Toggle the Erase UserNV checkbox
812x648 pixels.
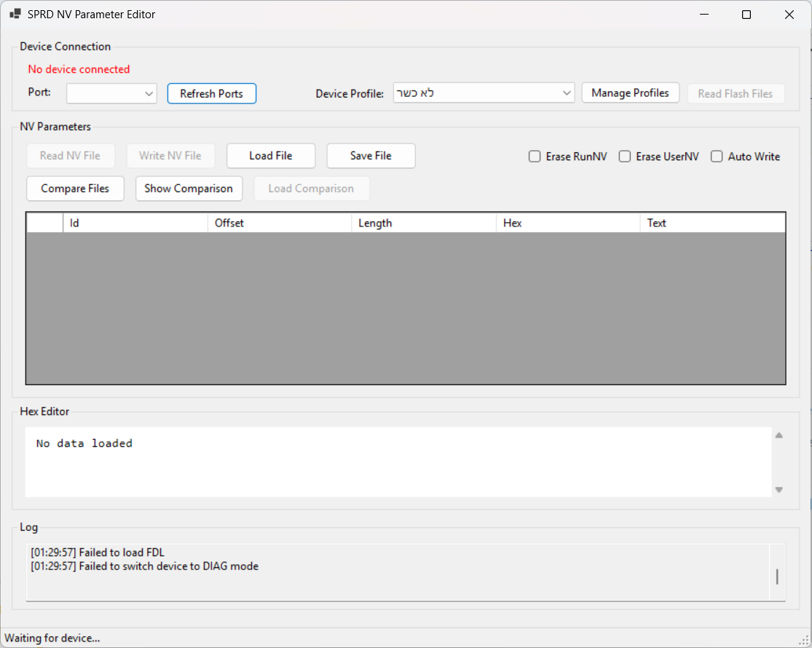[x=625, y=157]
